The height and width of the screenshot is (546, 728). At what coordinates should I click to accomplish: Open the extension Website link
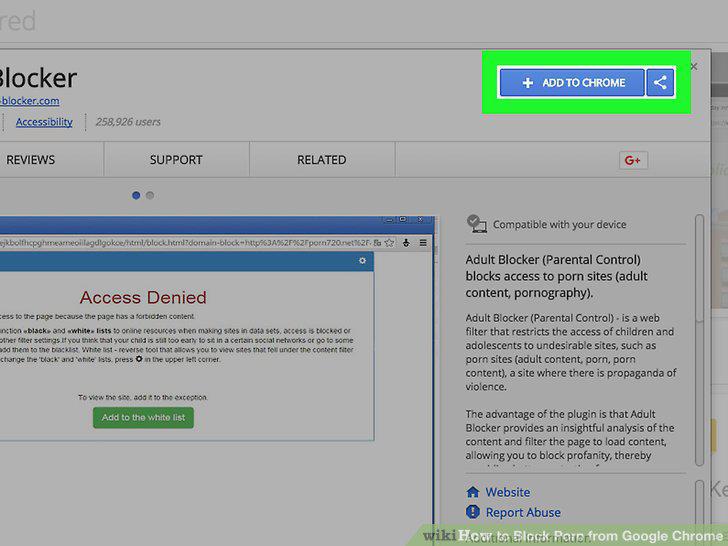pyautogui.click(x=507, y=492)
